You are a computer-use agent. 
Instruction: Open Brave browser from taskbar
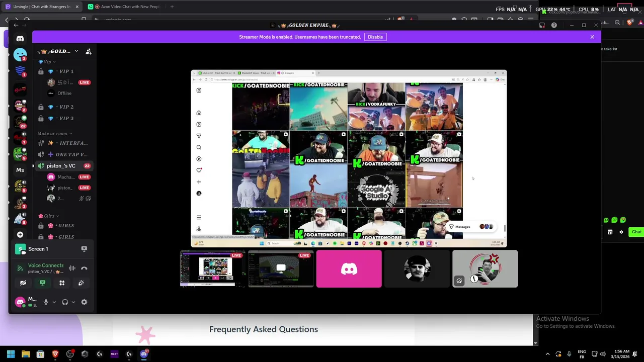(55, 354)
